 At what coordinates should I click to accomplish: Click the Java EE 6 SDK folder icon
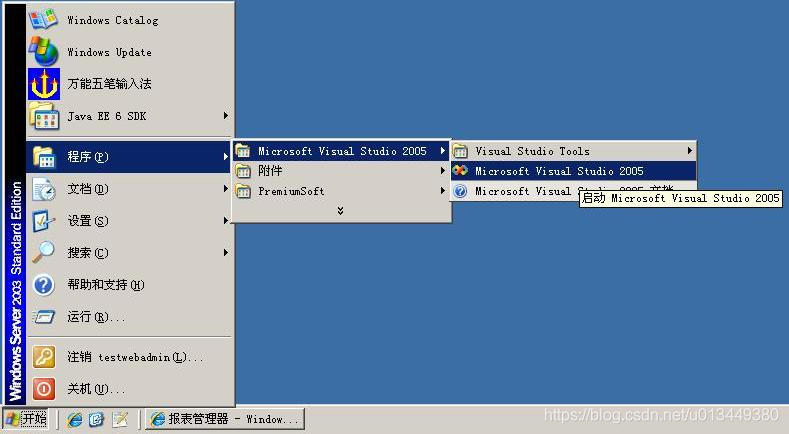44,116
